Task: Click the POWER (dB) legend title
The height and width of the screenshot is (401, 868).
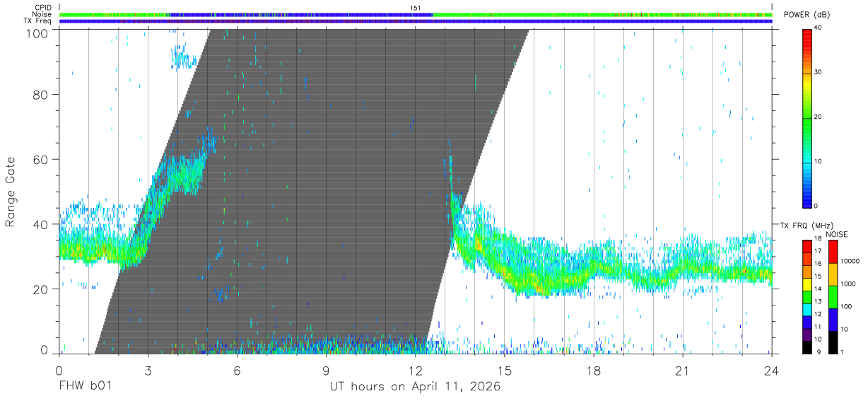Action: click(x=807, y=15)
